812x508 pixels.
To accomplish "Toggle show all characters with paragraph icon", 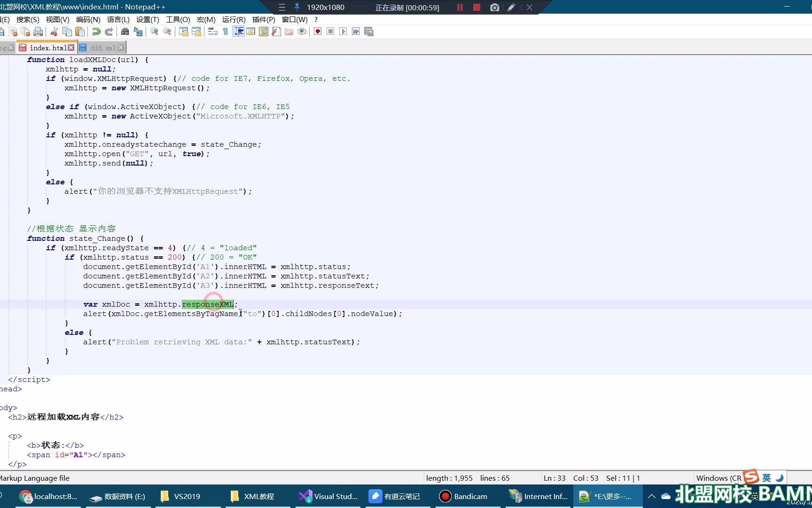I will tap(225, 32).
